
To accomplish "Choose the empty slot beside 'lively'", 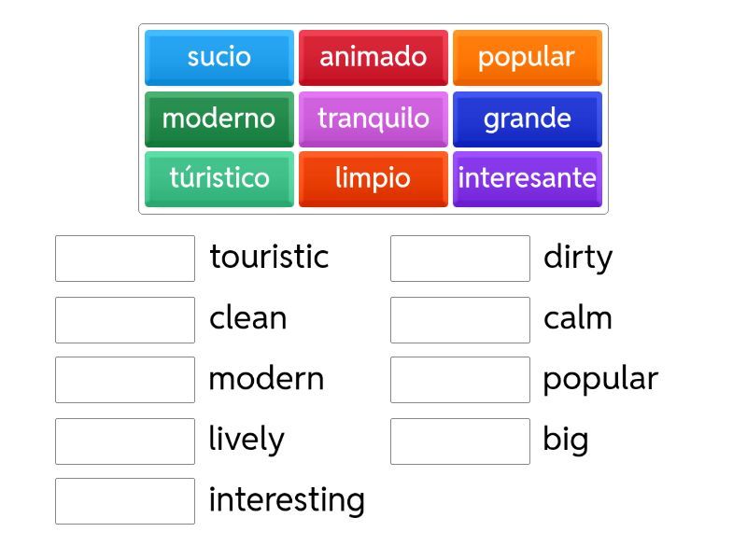I will coord(125,441).
